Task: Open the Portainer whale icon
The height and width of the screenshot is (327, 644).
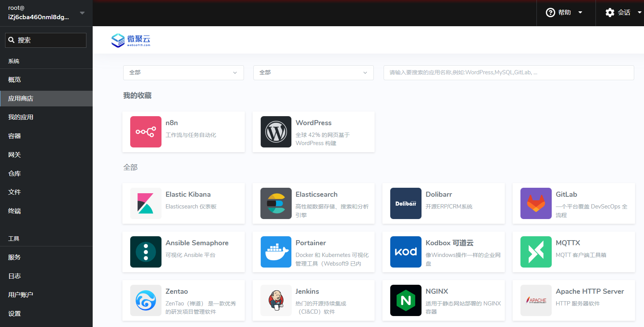Action: coord(276,252)
